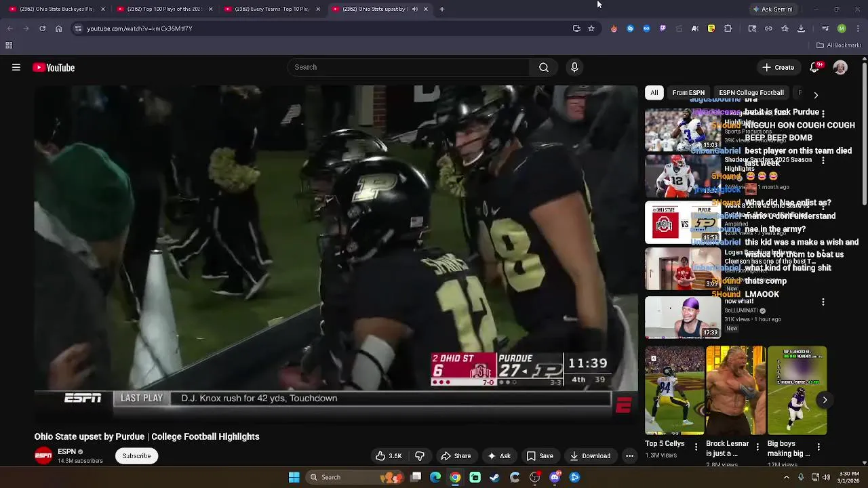
Task: Open the Twitch extension icon
Action: [663, 28]
